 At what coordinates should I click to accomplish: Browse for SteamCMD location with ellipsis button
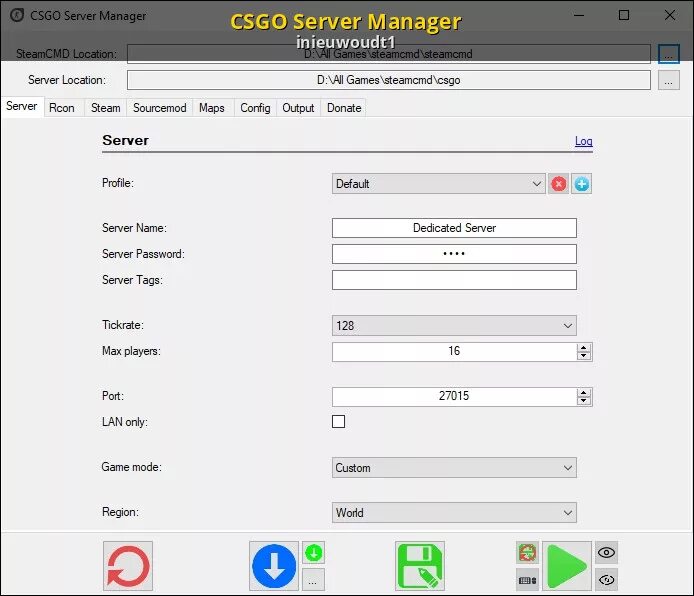[x=668, y=54]
